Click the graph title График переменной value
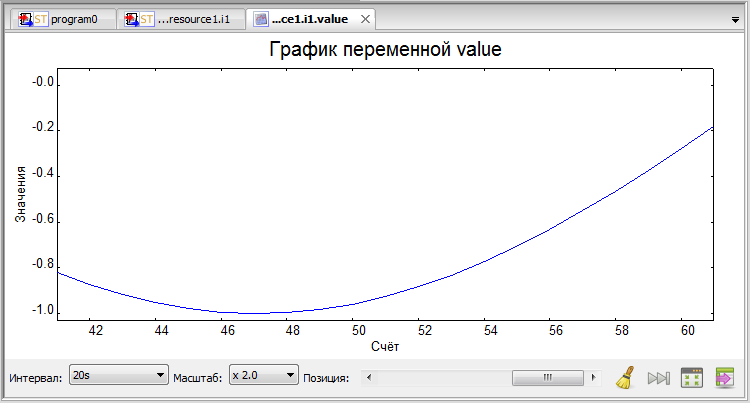Image resolution: width=750 pixels, height=403 pixels. (x=385, y=49)
